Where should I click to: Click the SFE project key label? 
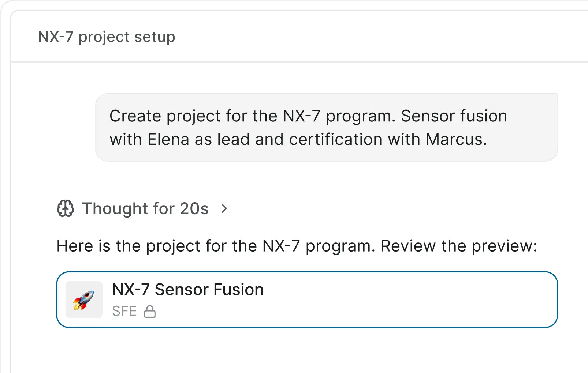pos(124,312)
